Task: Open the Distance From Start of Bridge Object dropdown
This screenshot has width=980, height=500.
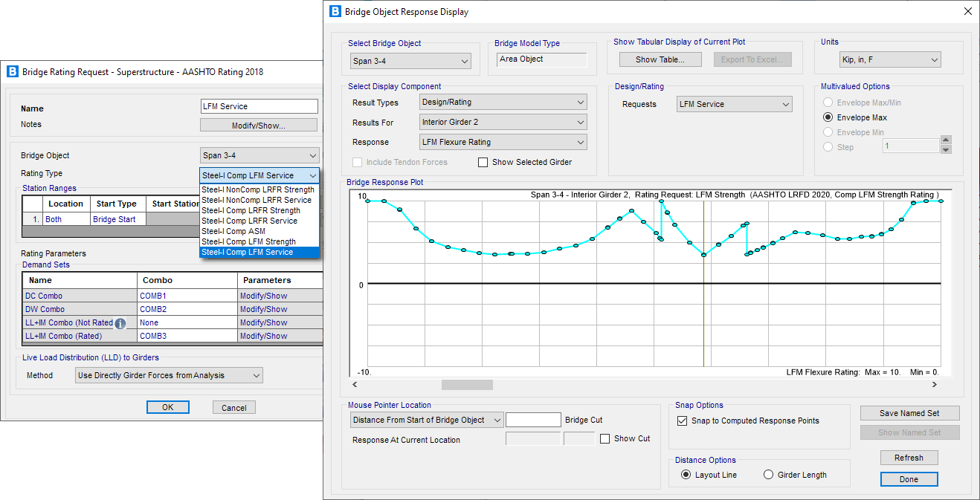Action: click(427, 420)
